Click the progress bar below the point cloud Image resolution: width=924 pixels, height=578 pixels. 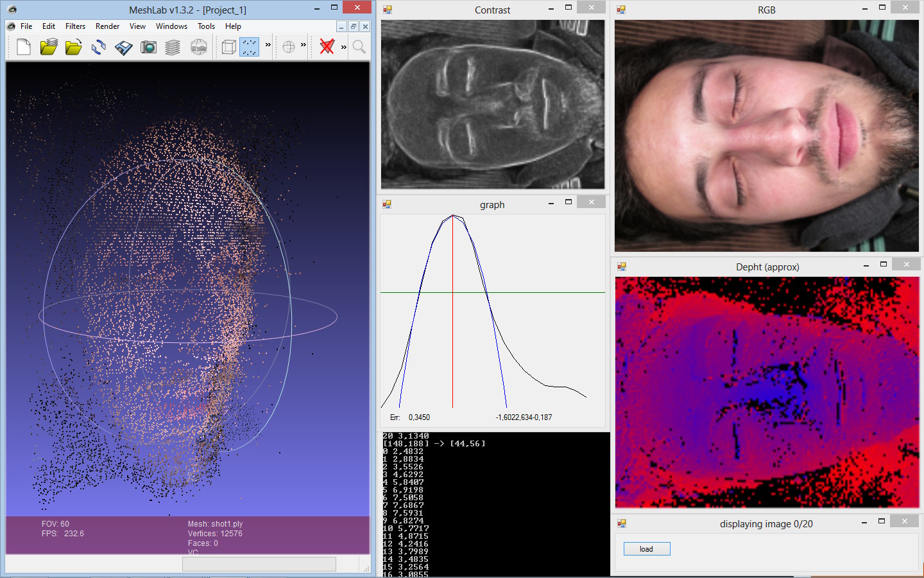point(259,564)
